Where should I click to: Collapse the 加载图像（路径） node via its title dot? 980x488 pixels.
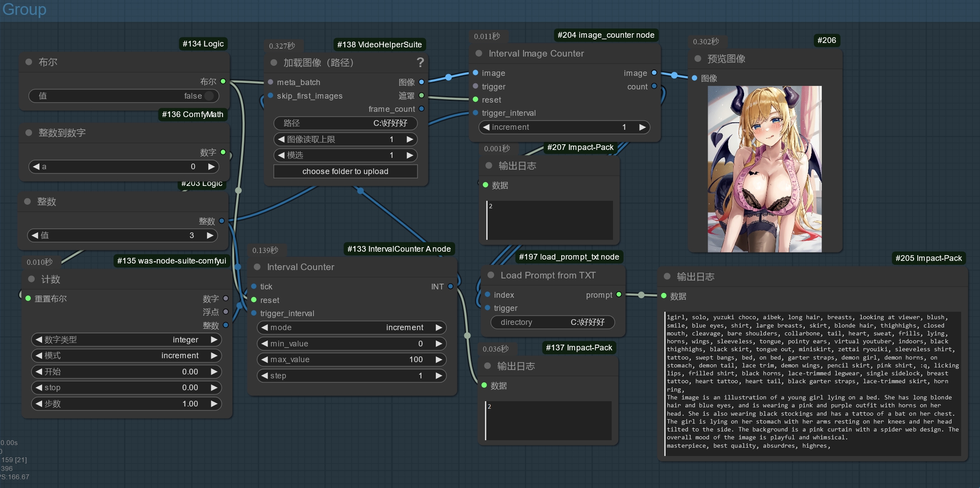click(x=274, y=62)
